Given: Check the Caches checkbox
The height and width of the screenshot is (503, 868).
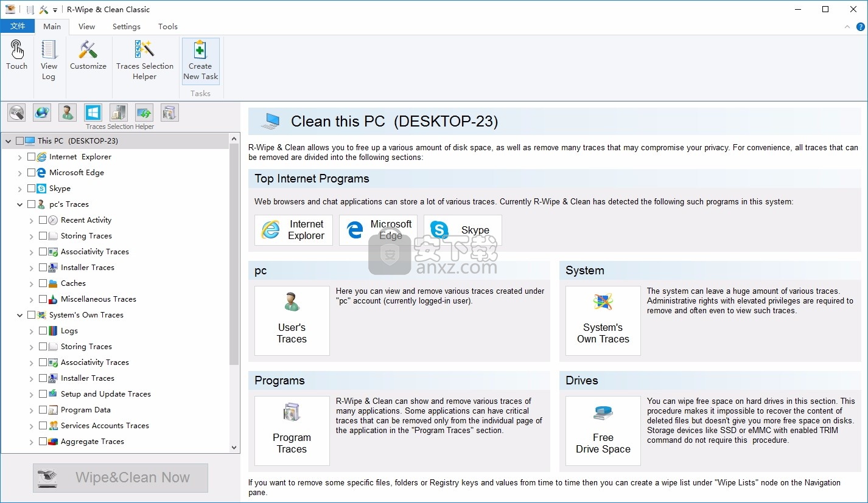Looking at the screenshot, I should point(43,283).
